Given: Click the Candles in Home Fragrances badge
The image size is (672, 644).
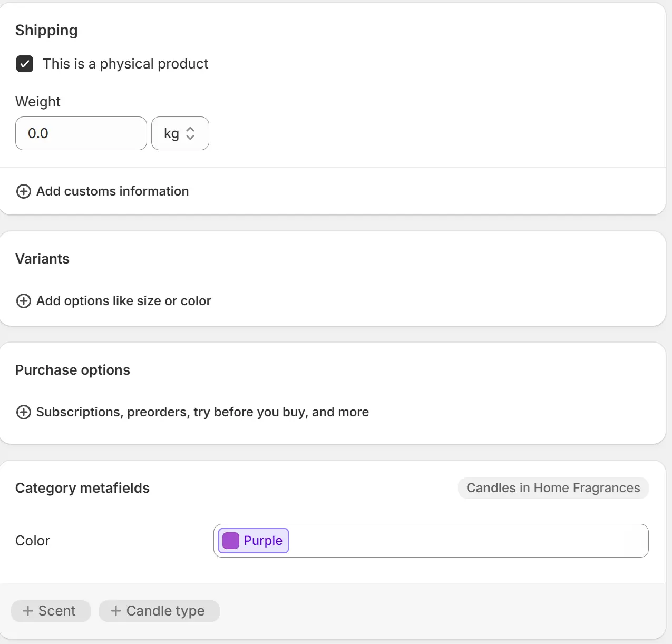Looking at the screenshot, I should (553, 488).
